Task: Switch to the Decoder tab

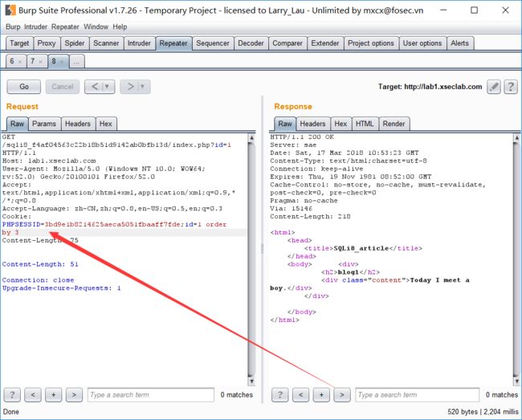Action: pos(251,43)
